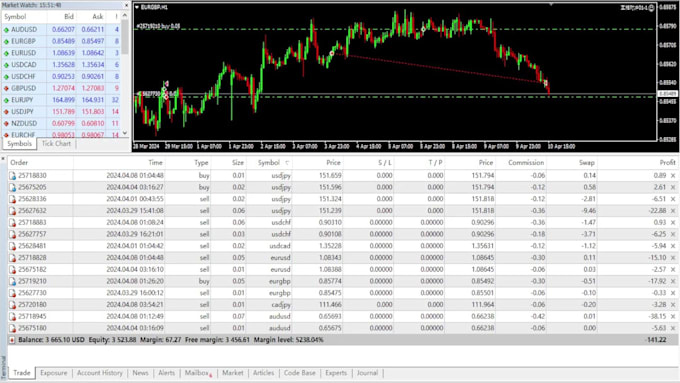
Task: Open the News tab
Action: point(140,373)
